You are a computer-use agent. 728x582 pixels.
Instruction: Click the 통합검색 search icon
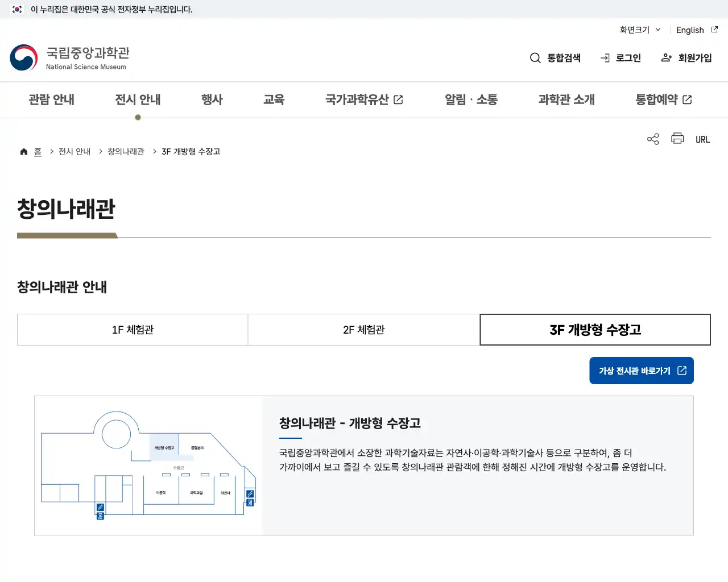pos(535,57)
